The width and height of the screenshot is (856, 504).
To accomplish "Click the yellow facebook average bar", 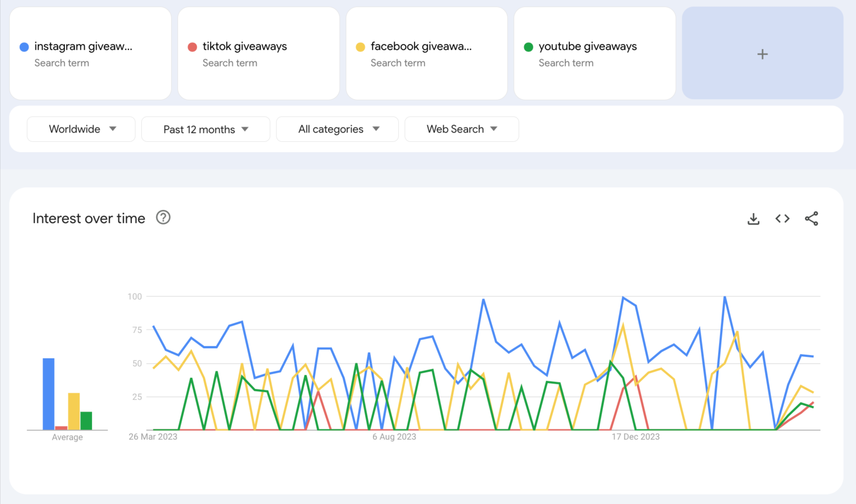I will [x=74, y=411].
